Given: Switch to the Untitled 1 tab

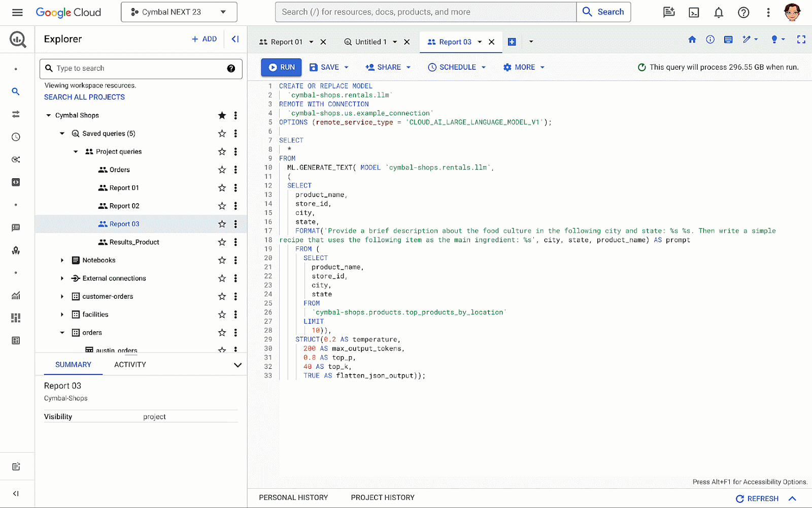Looking at the screenshot, I should [x=371, y=42].
